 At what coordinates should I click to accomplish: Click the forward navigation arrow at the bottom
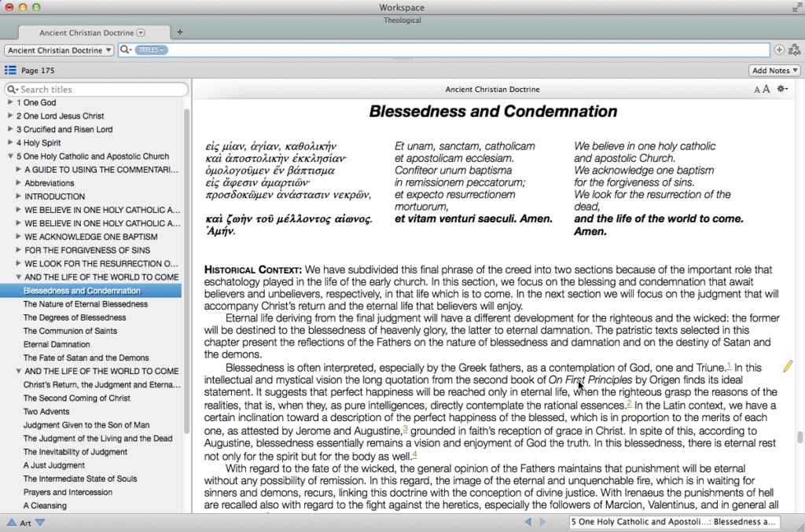click(542, 521)
